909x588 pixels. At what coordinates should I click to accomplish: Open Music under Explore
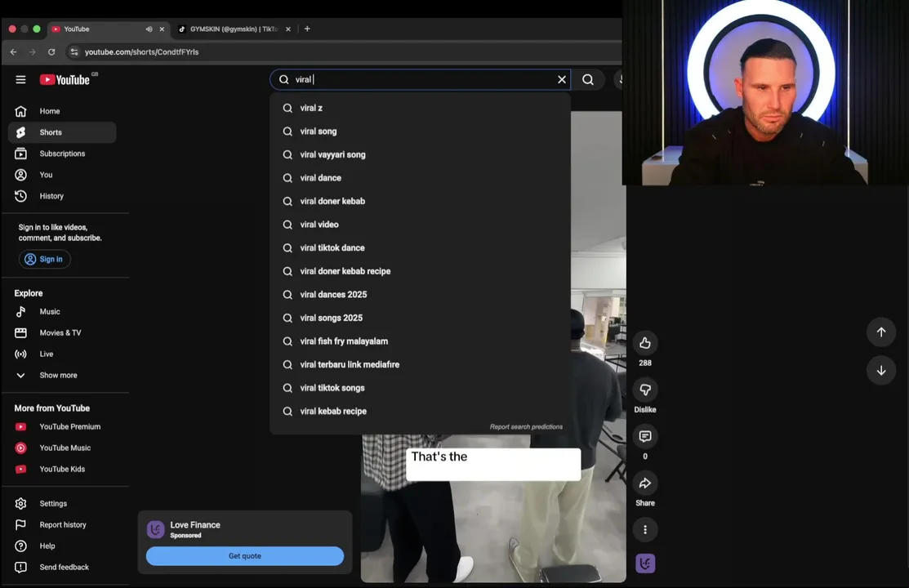(x=62, y=311)
